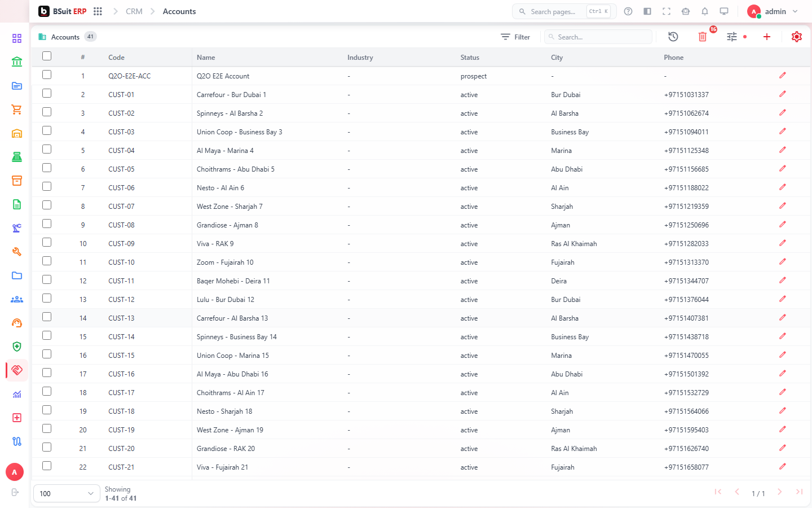This screenshot has height=508, width=812.
Task: Click phone number +97151376044
Action: click(686, 300)
